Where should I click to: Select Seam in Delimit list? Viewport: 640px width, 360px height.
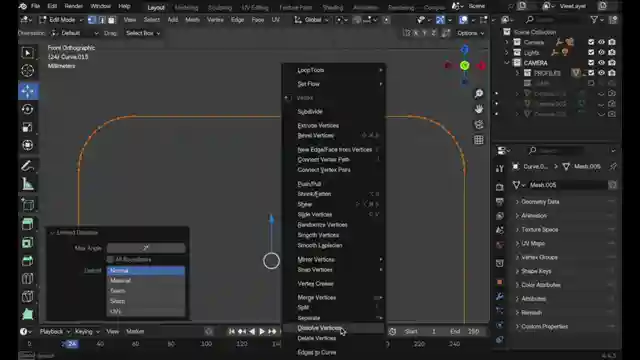tap(146, 291)
